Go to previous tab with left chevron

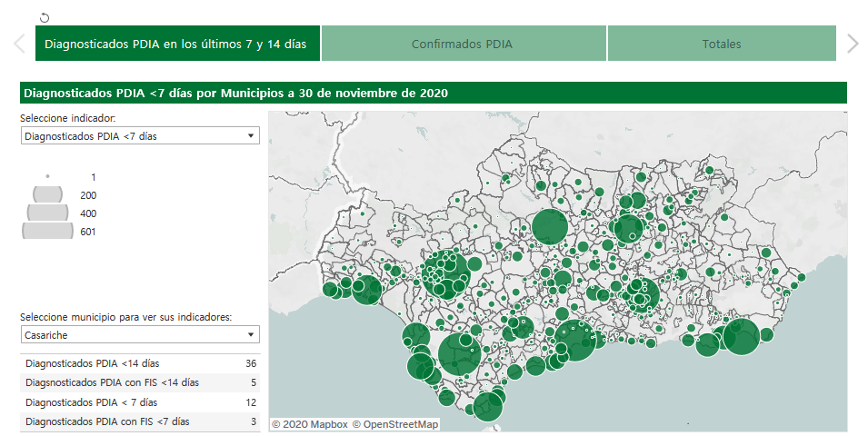[17, 44]
